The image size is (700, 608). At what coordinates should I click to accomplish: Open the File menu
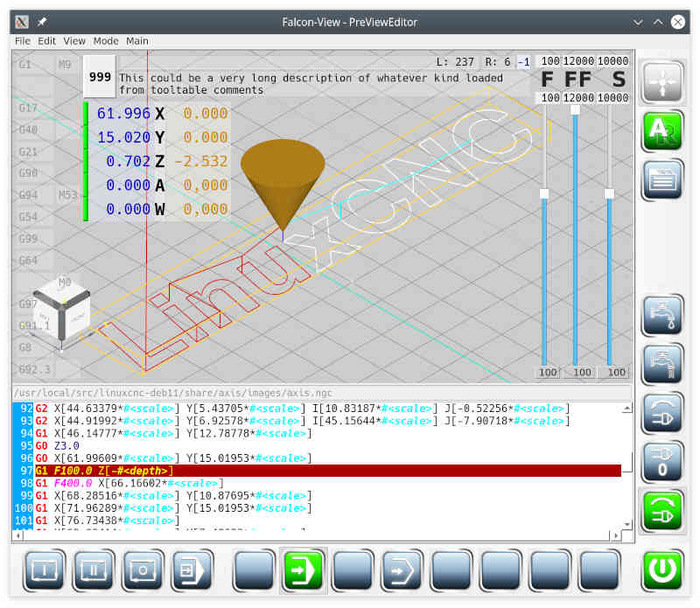pyautogui.click(x=23, y=41)
